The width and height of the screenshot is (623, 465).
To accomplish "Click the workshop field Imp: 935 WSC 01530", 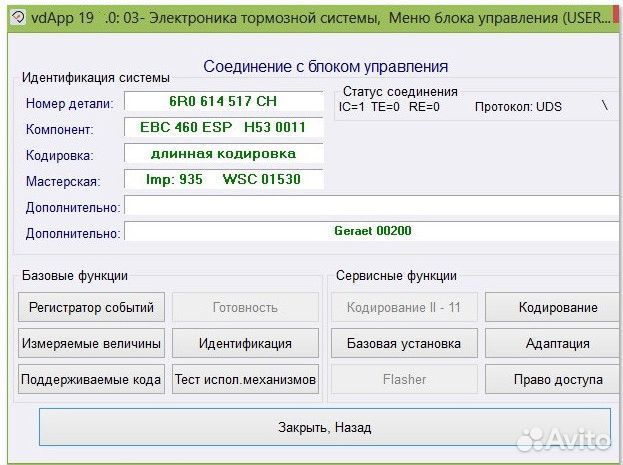I will [224, 179].
